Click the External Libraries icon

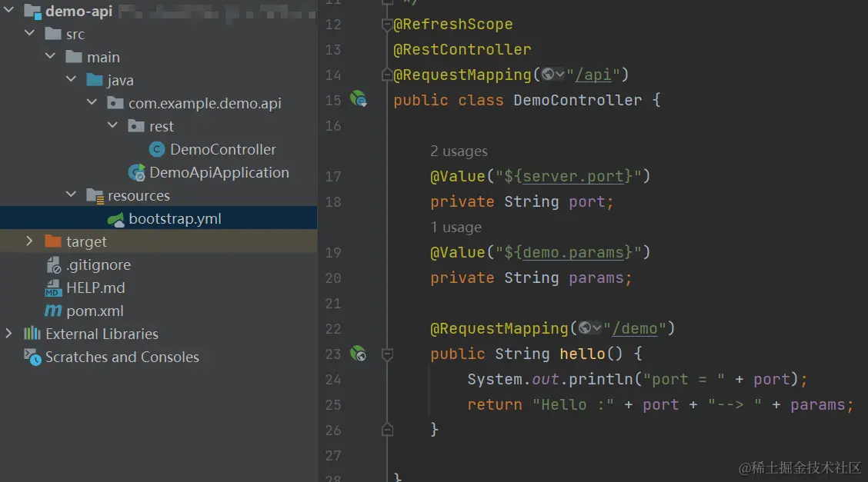click(32, 334)
